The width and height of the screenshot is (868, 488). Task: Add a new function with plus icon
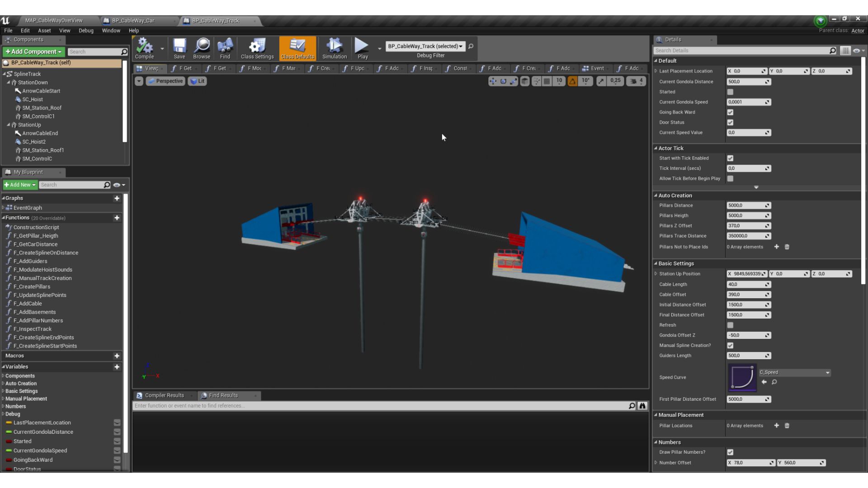(x=117, y=218)
